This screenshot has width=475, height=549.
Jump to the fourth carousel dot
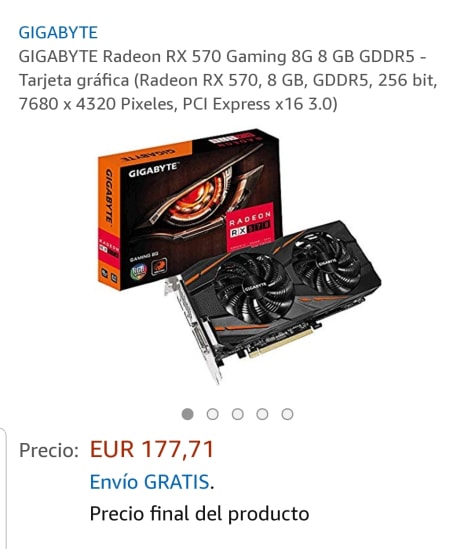[262, 414]
